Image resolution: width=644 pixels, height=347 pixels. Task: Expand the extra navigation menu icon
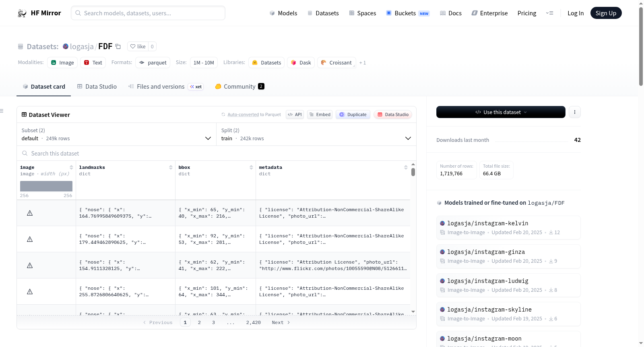point(549,13)
